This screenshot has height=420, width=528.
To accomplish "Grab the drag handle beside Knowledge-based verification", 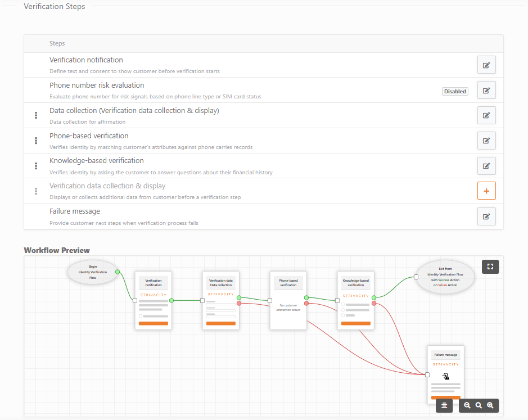I will pos(35,165).
